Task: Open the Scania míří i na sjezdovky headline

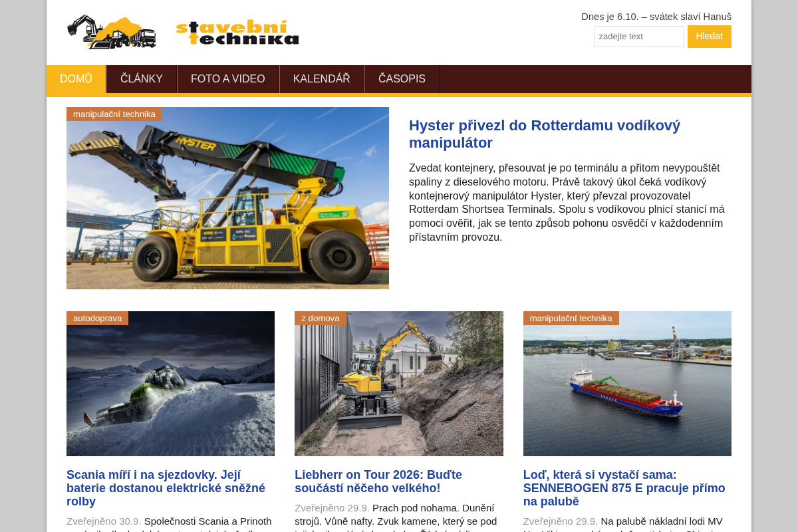Action: pos(166,488)
